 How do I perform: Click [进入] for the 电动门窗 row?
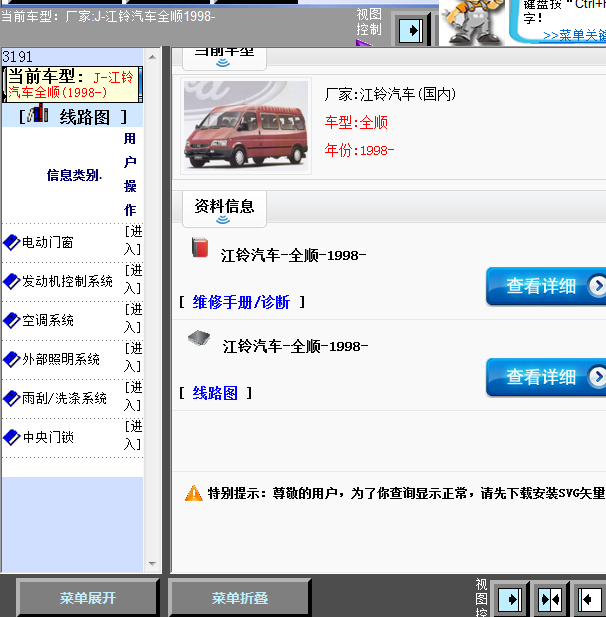[x=133, y=240]
